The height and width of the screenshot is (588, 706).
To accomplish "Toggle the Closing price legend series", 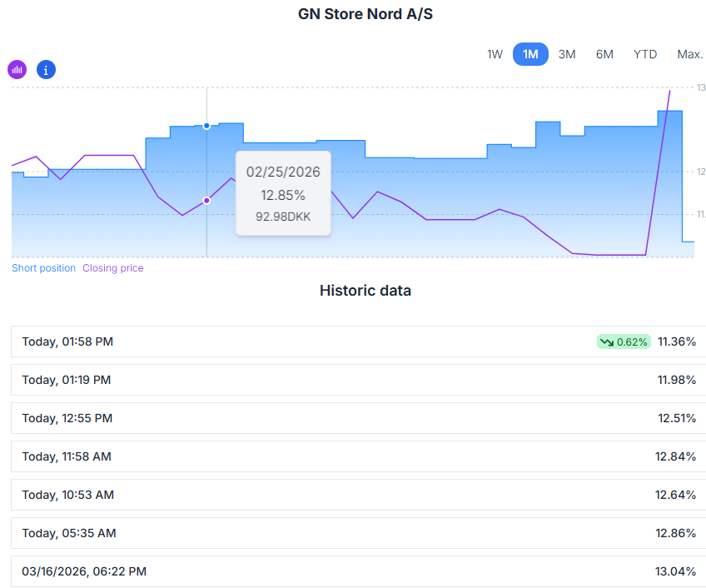I will click(113, 268).
